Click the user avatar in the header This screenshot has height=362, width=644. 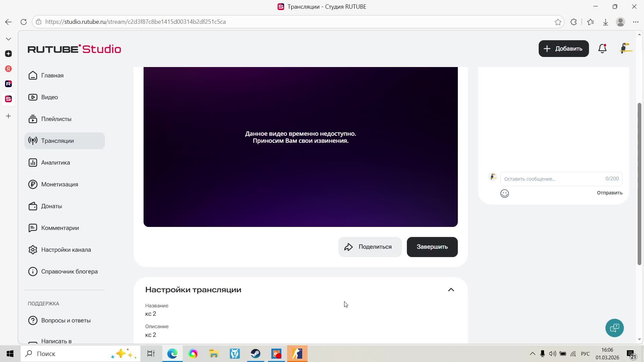pyautogui.click(x=626, y=49)
